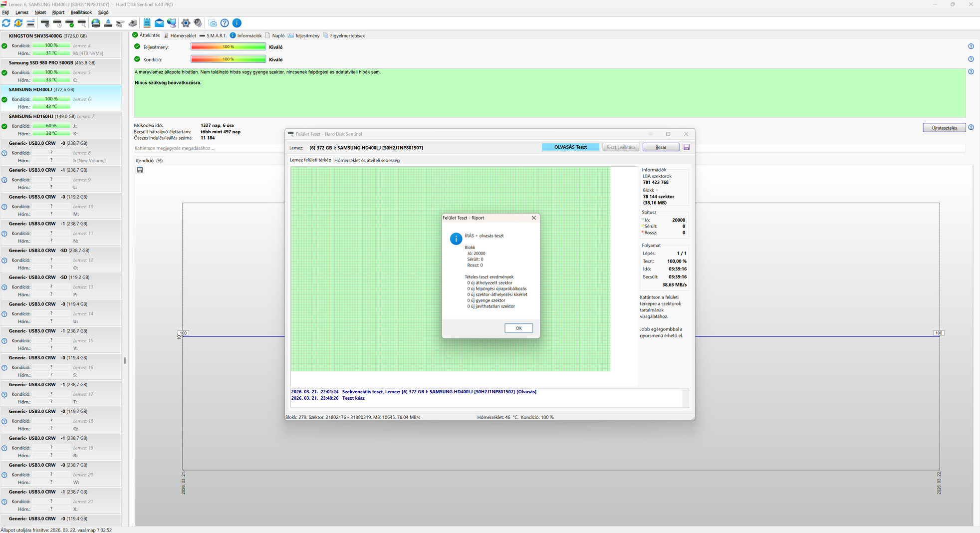Click the globe and monitor network icon
This screenshot has height=533, width=980.
coord(172,23)
